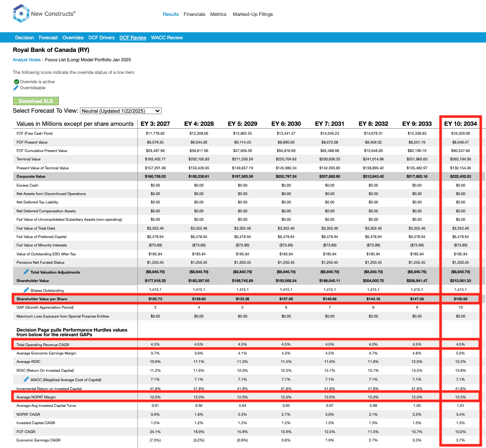486x448 pixels.
Task: Click the Total Operating Revenue CAGR label
Action: (x=43, y=345)
